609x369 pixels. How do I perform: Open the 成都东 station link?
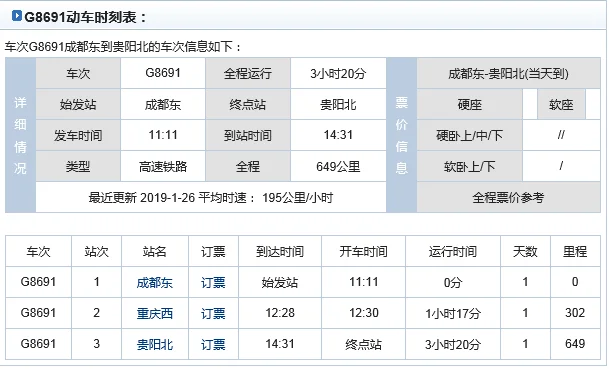(x=155, y=282)
